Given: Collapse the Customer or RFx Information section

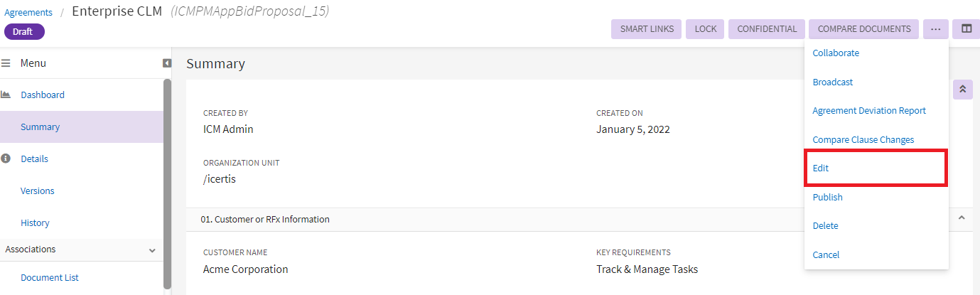Looking at the screenshot, I should 962,218.
